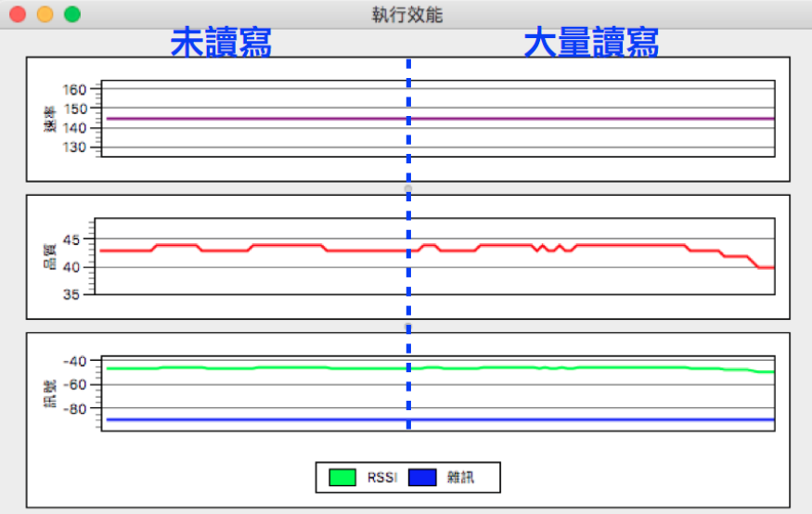Click the splitter dot between rate and quality panels
The height and width of the screenshot is (514, 812).
click(408, 188)
